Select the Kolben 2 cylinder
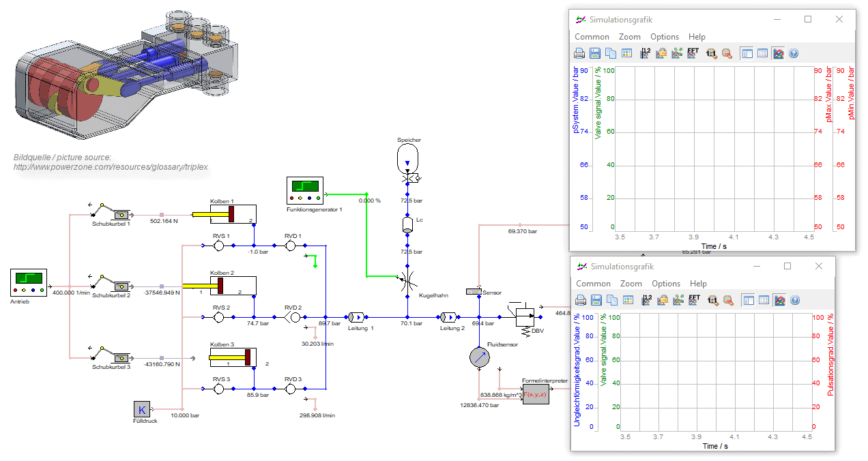Screen dimensions: 868x461 tap(220, 286)
